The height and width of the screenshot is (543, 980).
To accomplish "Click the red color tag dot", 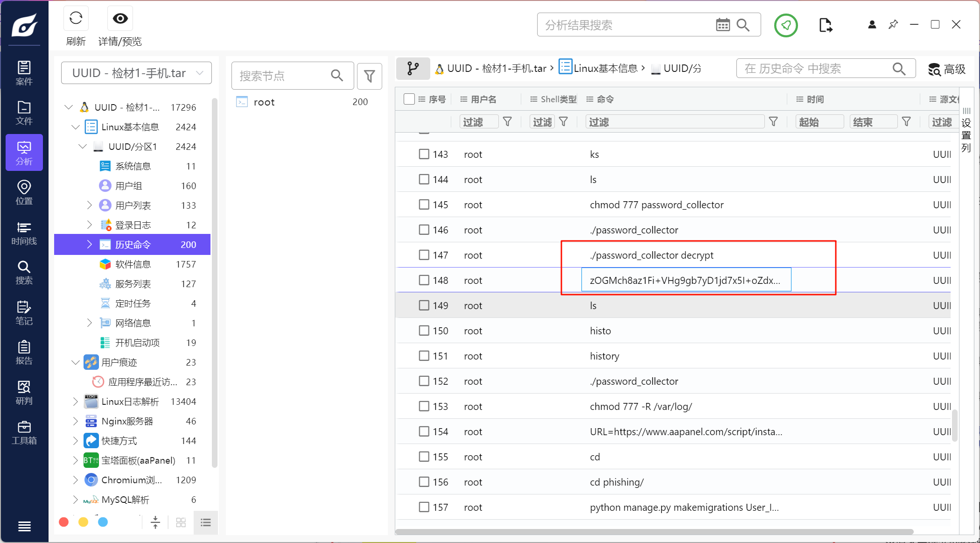I will pos(64,522).
